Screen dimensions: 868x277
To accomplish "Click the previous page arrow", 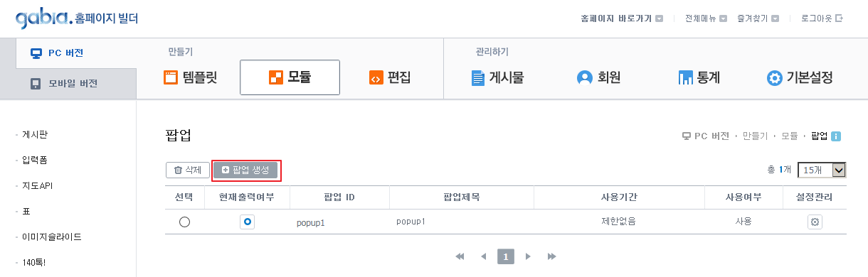I will pos(484,256).
